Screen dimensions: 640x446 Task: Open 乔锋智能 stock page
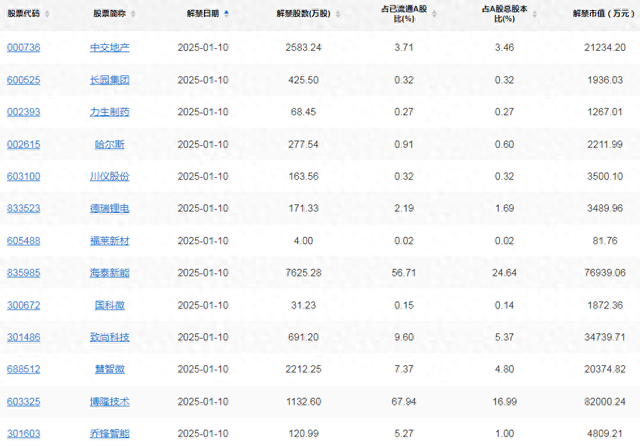[110, 433]
